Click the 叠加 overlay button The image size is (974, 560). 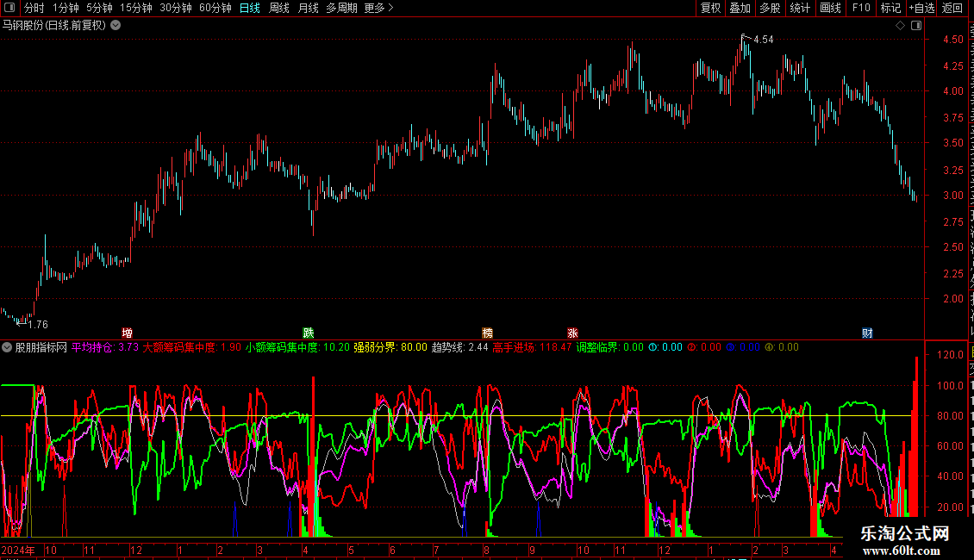[x=740, y=8]
